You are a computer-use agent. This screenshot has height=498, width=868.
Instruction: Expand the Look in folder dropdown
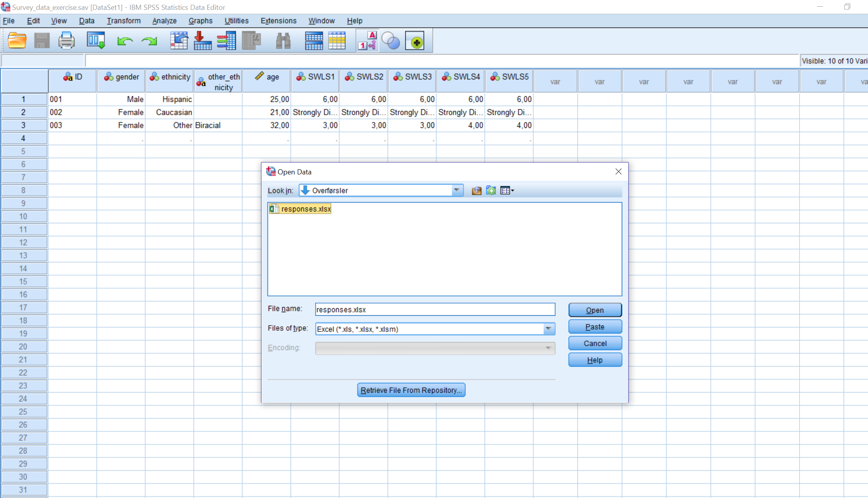(x=457, y=191)
